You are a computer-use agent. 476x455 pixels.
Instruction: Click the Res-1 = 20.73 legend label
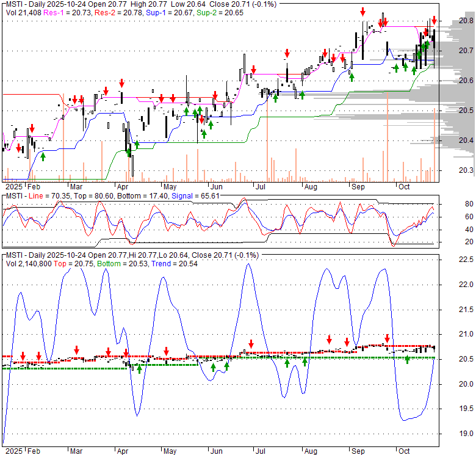pos(63,13)
